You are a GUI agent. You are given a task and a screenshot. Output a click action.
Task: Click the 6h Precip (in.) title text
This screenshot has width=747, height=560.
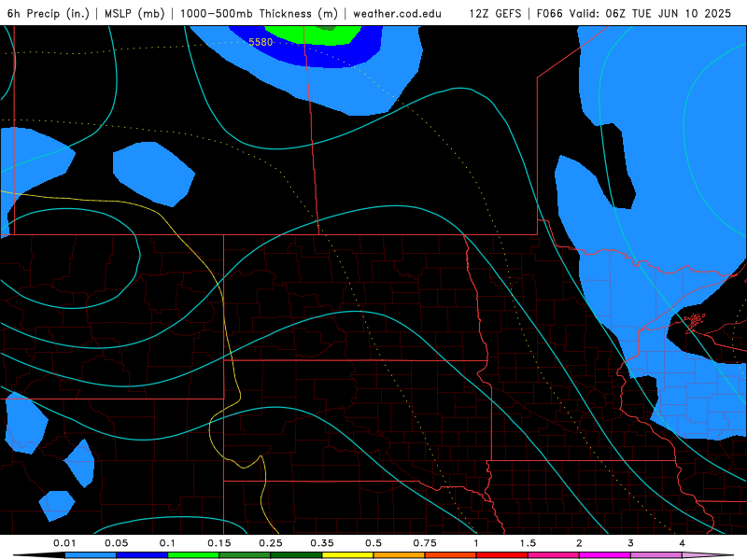[49, 14]
